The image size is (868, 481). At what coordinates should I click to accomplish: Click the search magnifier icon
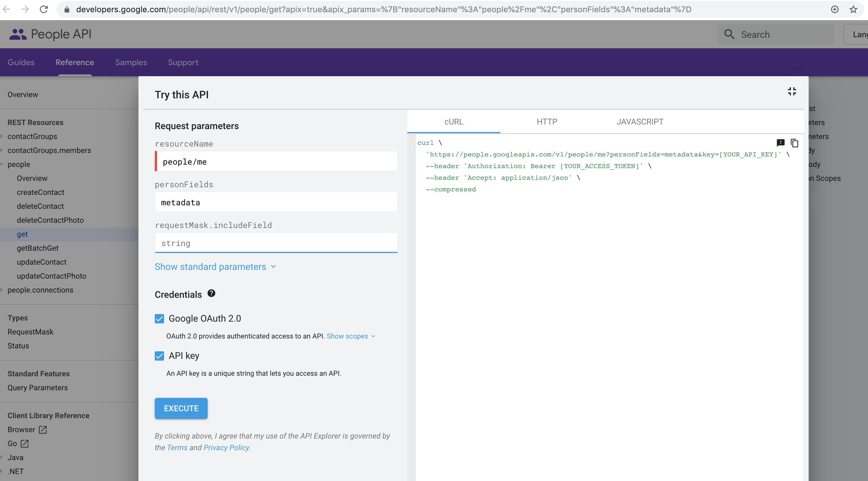pos(729,34)
